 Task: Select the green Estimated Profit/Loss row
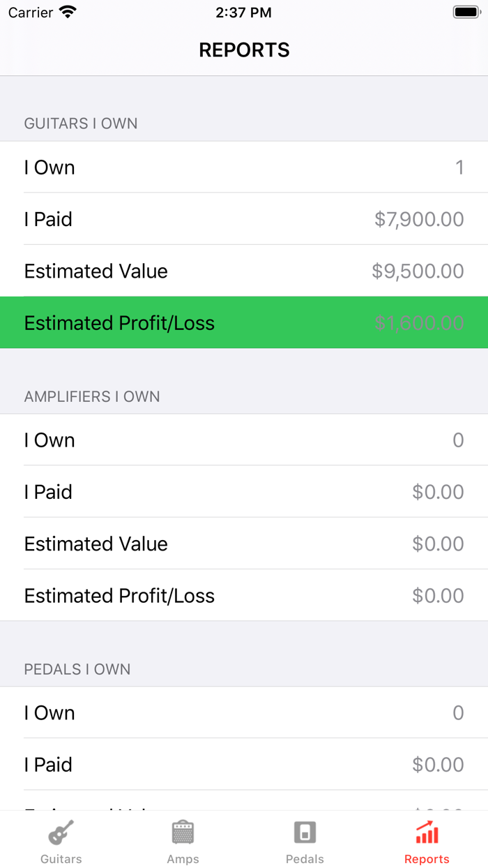(244, 323)
